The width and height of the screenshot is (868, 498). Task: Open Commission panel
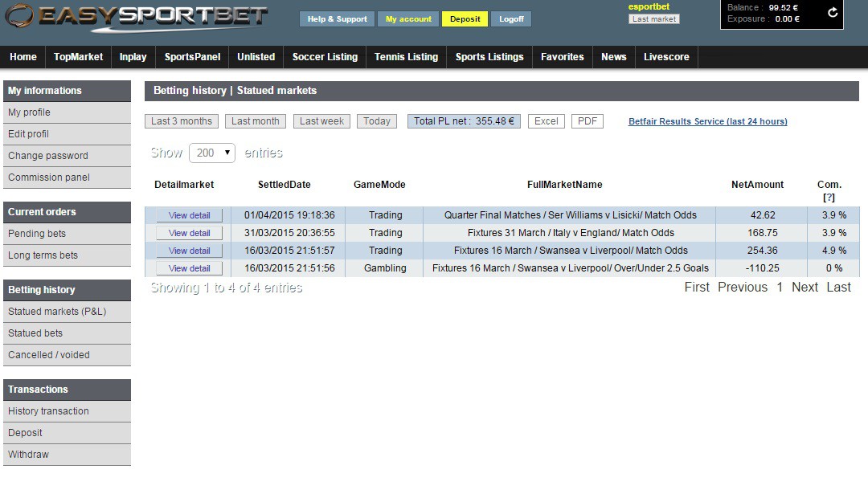pyautogui.click(x=67, y=177)
